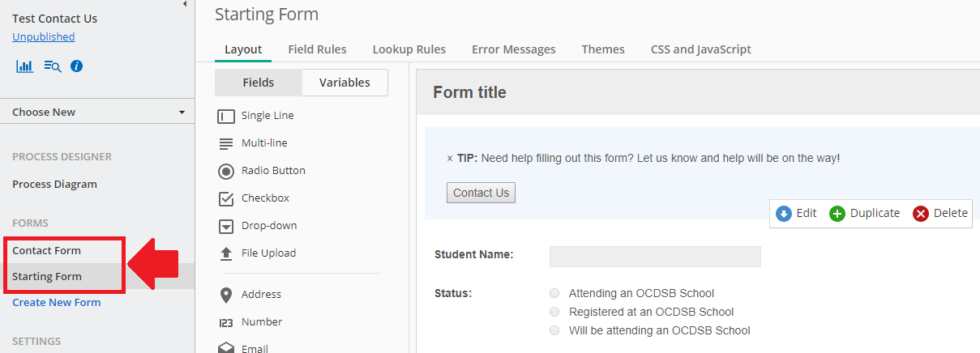980x353 pixels.
Task: Open the Choose New dropdown
Action: (97, 113)
